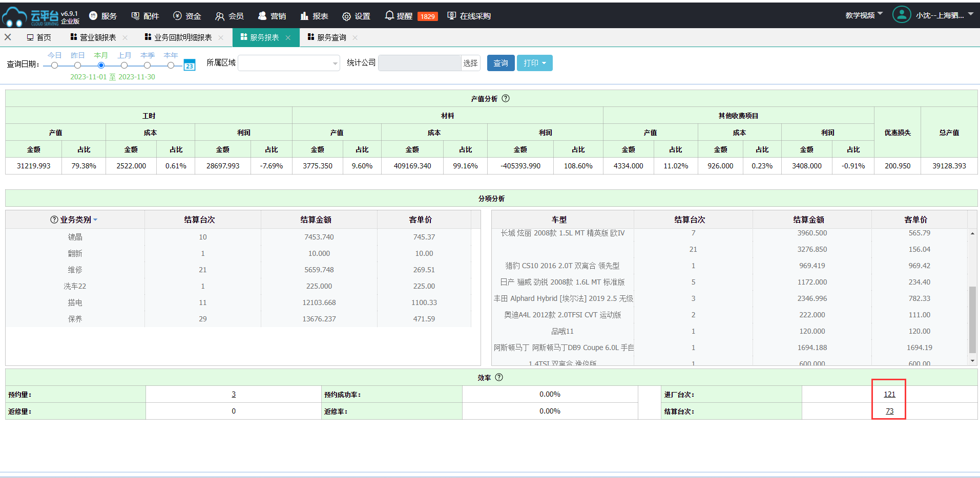Image resolution: width=980 pixels, height=478 pixels.
Task: Click the help icon beside 产值分析
Action: pos(506,99)
